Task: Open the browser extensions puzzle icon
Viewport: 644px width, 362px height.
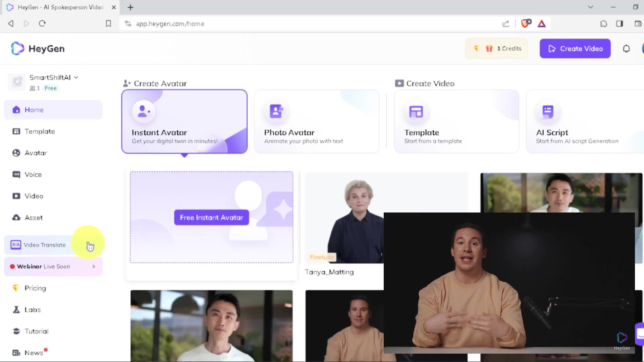Action: click(x=603, y=23)
